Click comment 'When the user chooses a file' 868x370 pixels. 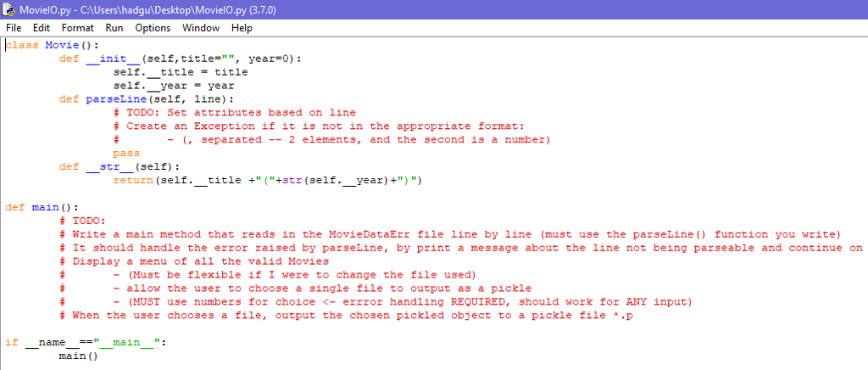(346, 315)
